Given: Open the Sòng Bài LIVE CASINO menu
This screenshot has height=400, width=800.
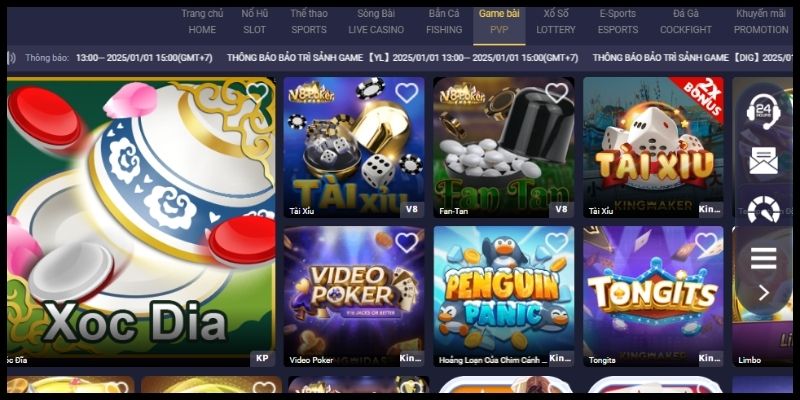Looking at the screenshot, I should pyautogui.click(x=376, y=21).
